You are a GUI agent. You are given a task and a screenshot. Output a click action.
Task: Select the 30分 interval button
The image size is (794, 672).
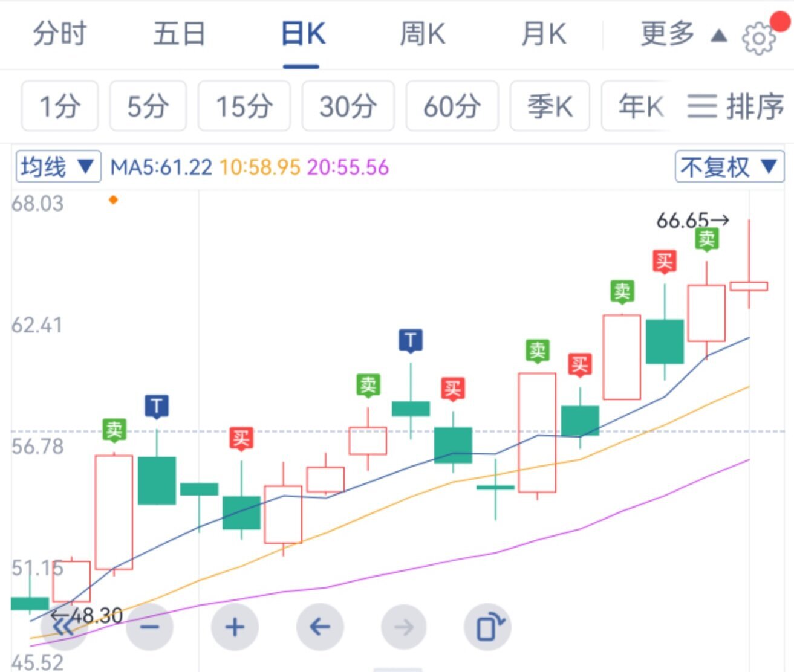(x=348, y=106)
